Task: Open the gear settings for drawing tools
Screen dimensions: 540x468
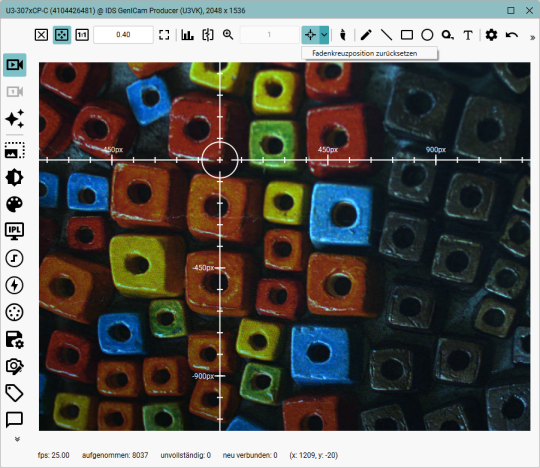Action: (491, 35)
